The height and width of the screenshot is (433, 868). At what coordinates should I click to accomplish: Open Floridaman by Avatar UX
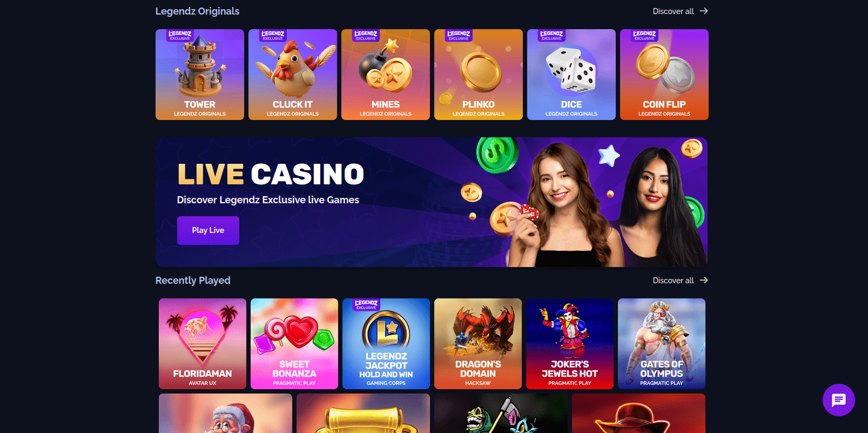tap(203, 344)
